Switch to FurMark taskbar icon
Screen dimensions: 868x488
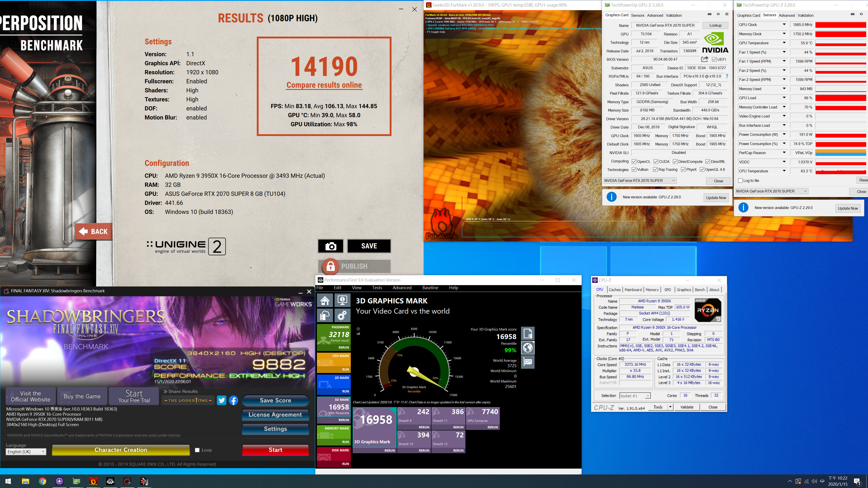[93, 481]
